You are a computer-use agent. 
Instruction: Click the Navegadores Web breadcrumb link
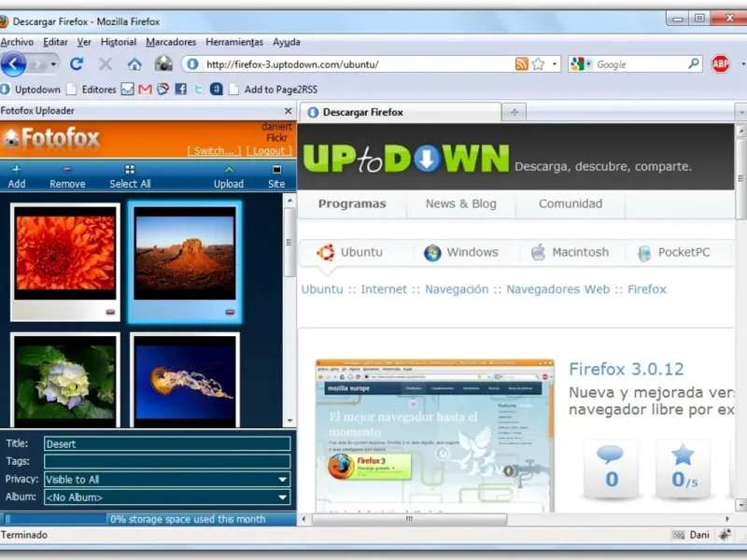coord(557,289)
